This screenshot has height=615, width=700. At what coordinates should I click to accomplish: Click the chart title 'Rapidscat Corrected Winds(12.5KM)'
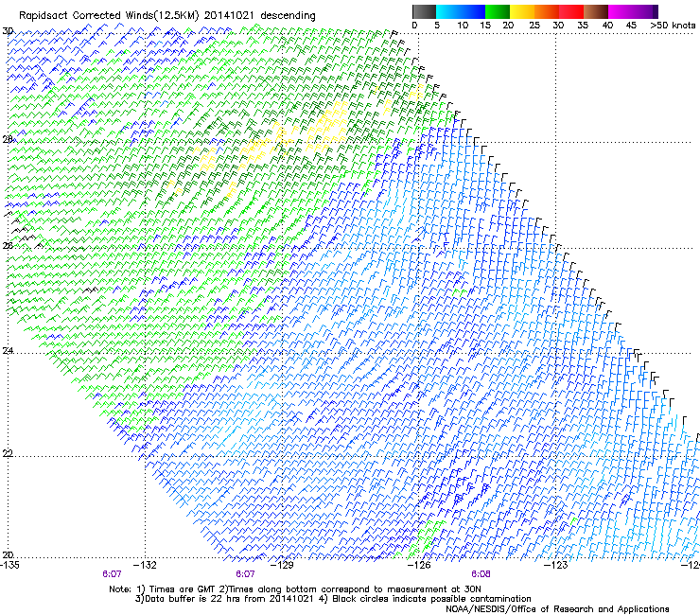click(x=109, y=16)
